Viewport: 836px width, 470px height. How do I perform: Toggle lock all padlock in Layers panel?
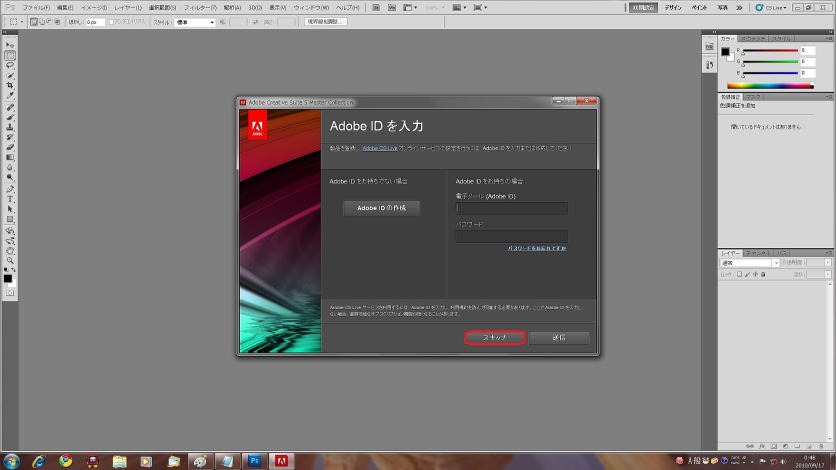763,274
